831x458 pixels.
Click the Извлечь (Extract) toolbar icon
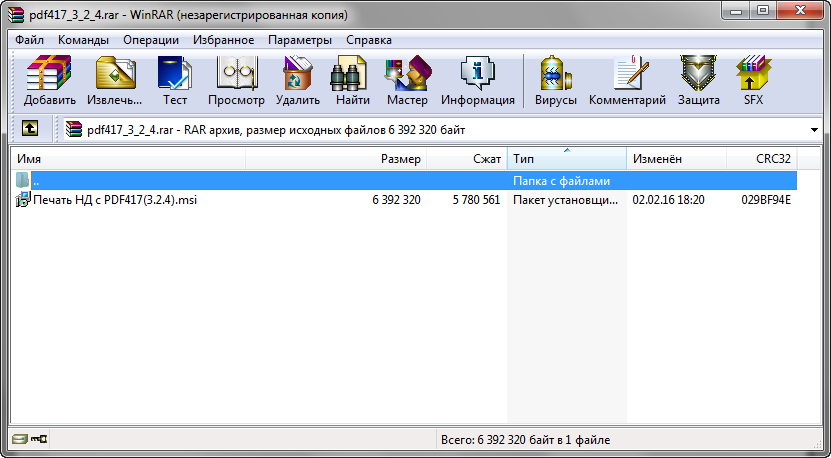pyautogui.click(x=115, y=80)
